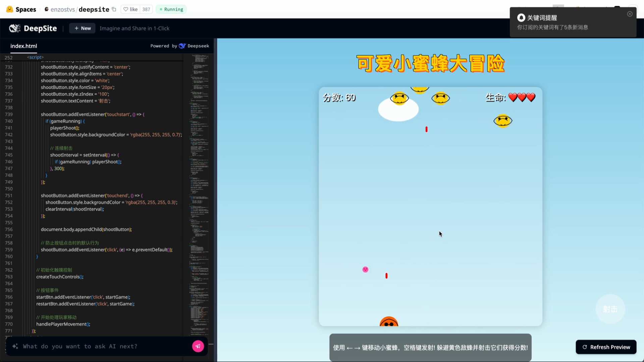Click the enzostvs user avatar

47,9
